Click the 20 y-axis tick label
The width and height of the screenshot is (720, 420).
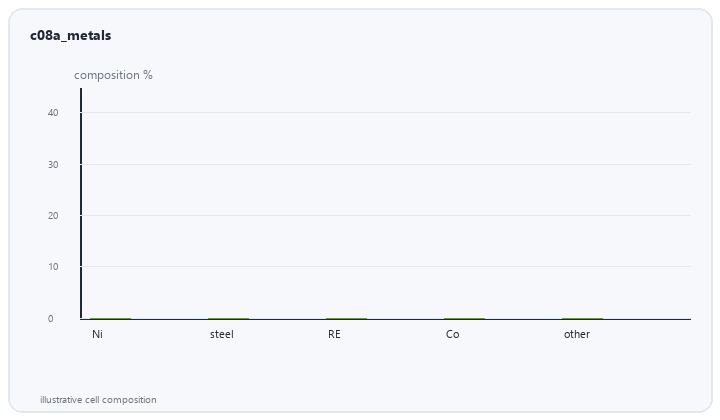53,215
